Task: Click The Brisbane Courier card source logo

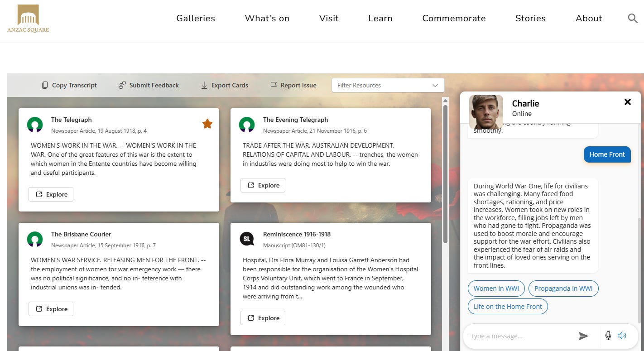Action: (x=35, y=239)
